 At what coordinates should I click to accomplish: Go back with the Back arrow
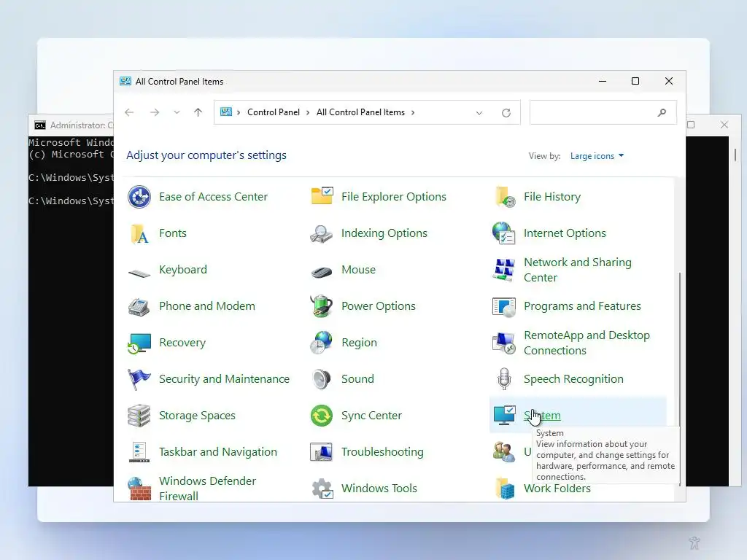tap(129, 112)
